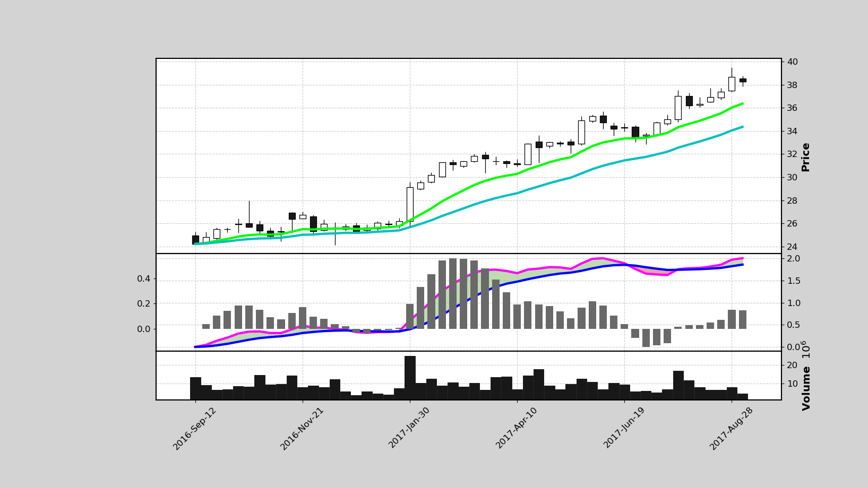Click price tick label 40
The height and width of the screenshot is (488, 868).
pyautogui.click(x=792, y=62)
